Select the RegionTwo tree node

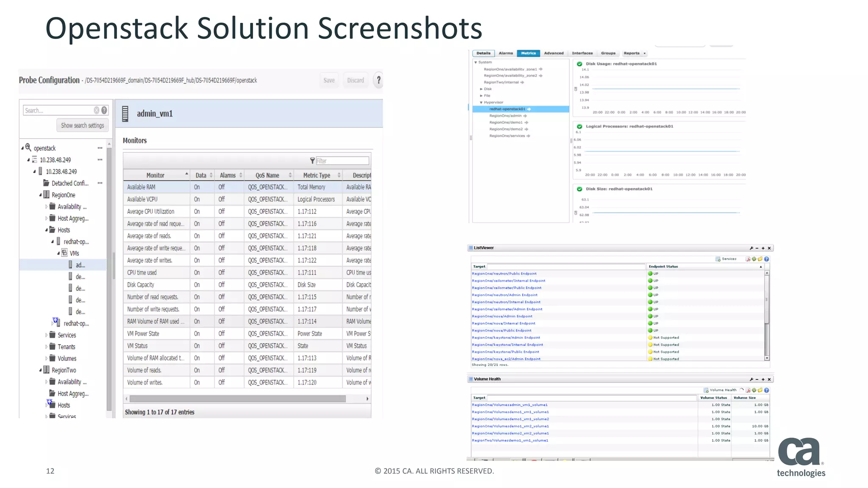64,370
